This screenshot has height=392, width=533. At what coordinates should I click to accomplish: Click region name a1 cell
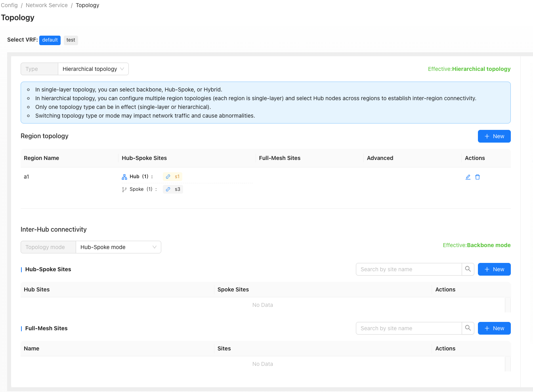coord(27,177)
